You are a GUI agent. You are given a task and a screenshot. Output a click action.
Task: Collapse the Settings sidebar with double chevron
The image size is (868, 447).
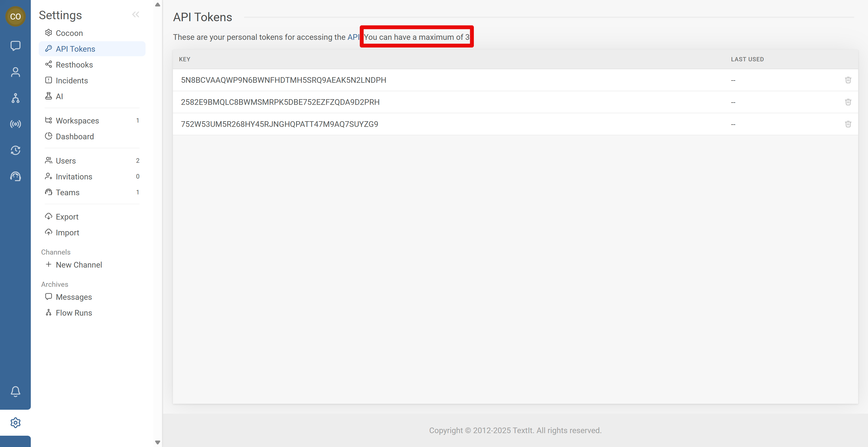(x=135, y=14)
